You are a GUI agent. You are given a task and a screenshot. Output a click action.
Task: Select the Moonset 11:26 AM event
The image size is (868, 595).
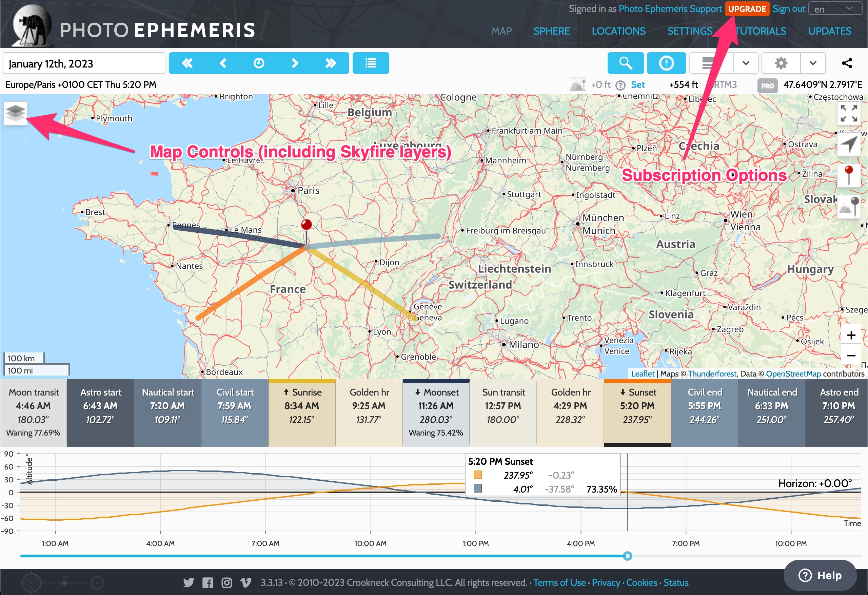click(x=436, y=412)
